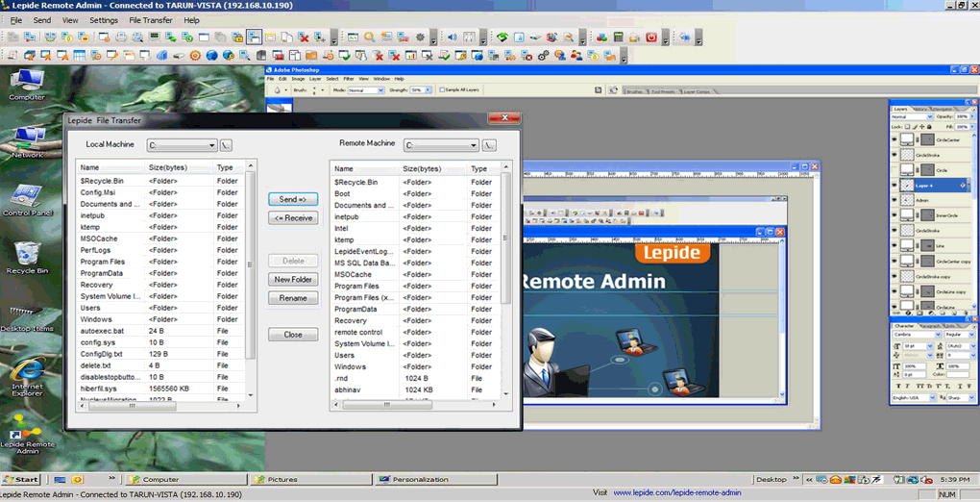The width and height of the screenshot is (980, 502).
Task: Toggle visibility of the InnerCircle layer
Action: (894, 215)
